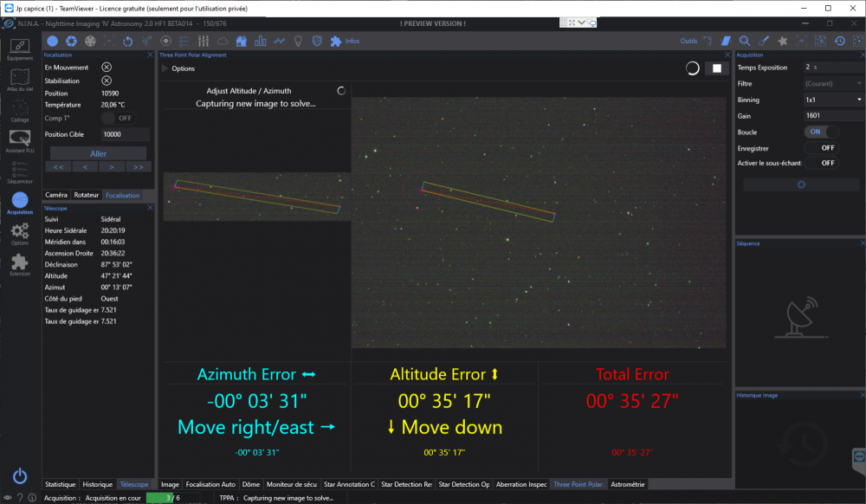This screenshot has width=866, height=504.
Task: Open the TeamViewer toolbar chevron
Action: pos(582,23)
